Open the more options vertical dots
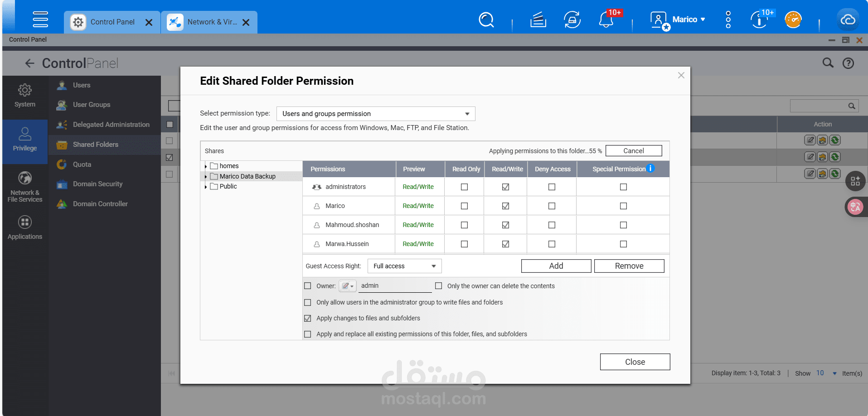868x416 pixels. tap(728, 20)
